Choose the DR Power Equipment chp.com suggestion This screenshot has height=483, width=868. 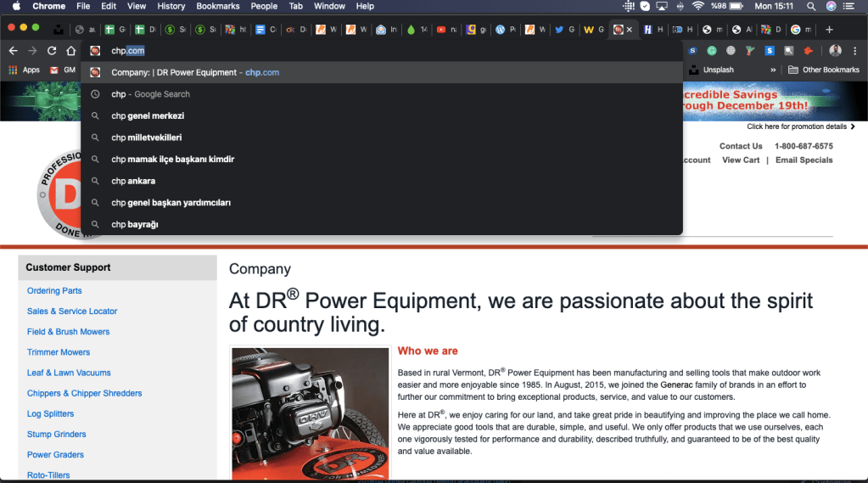[195, 72]
